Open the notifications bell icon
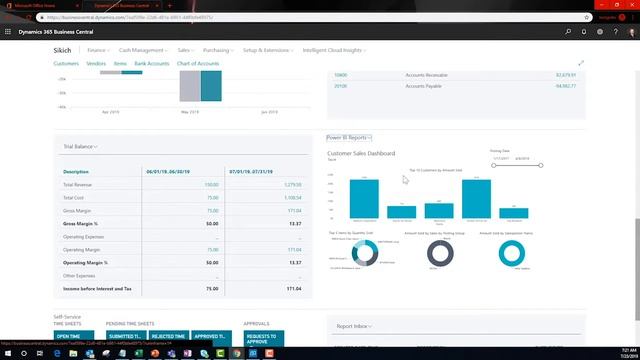 click(584, 31)
